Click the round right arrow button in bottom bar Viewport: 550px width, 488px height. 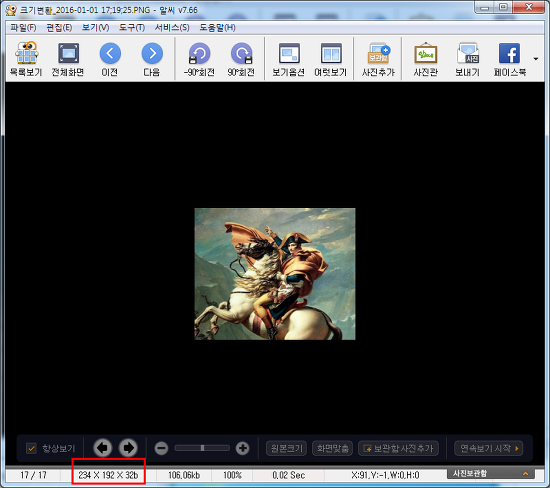click(x=128, y=448)
